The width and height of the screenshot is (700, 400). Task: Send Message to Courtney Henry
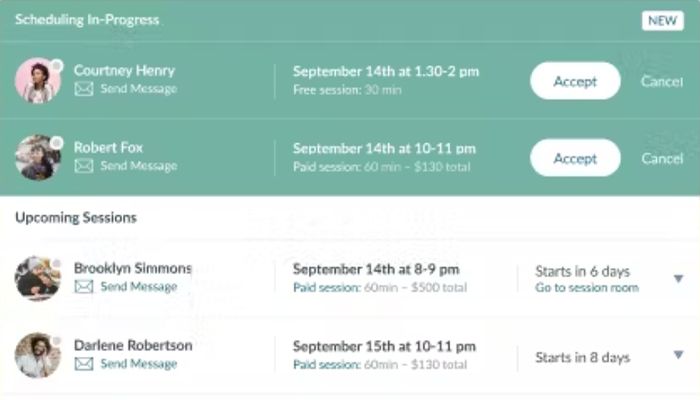click(x=138, y=89)
